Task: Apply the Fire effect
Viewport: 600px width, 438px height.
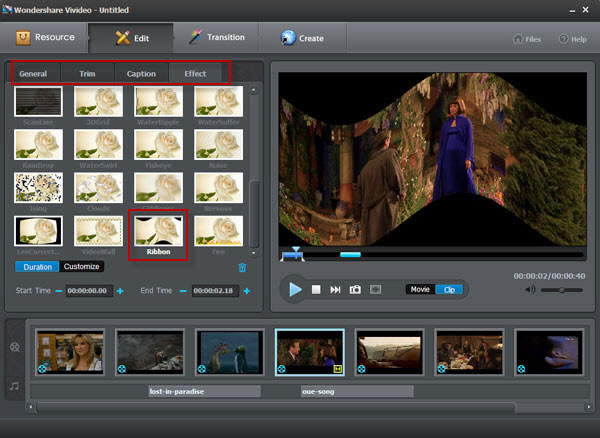Action: (218, 231)
